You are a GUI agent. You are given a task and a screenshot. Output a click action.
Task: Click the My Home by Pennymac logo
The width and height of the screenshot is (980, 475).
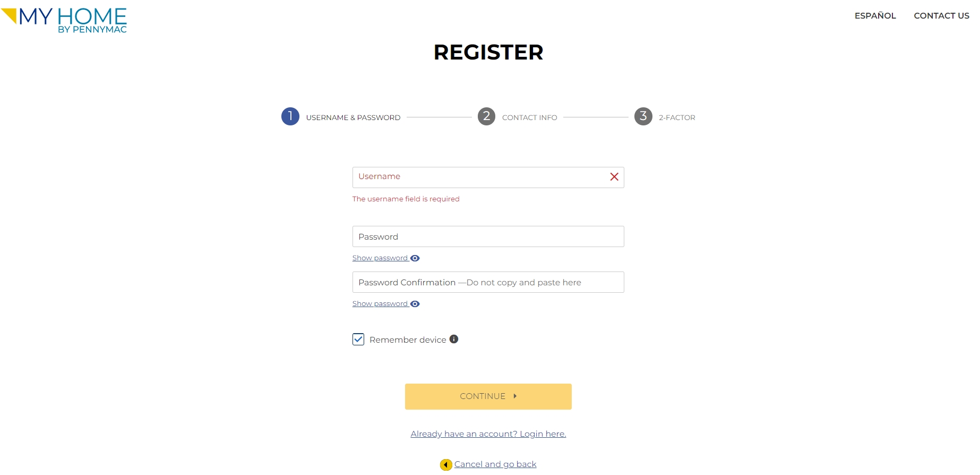point(64,19)
